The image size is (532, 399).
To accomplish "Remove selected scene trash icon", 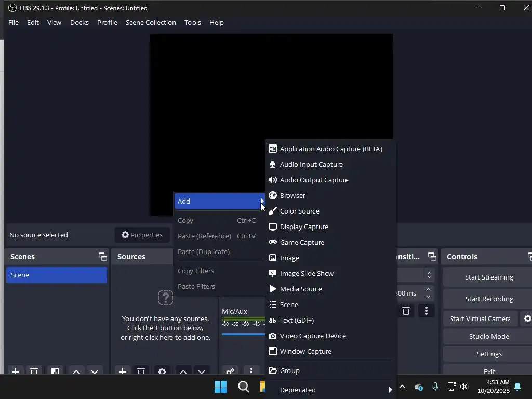I will [x=34, y=371].
